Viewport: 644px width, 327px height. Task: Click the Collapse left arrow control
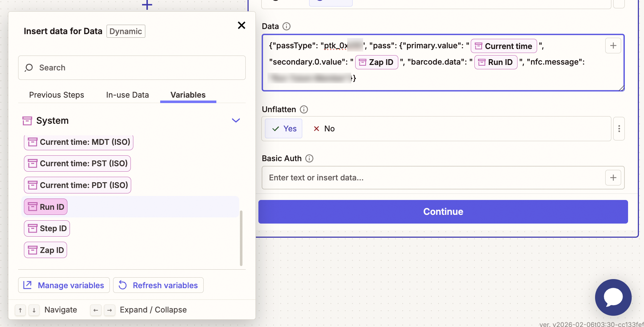96,310
